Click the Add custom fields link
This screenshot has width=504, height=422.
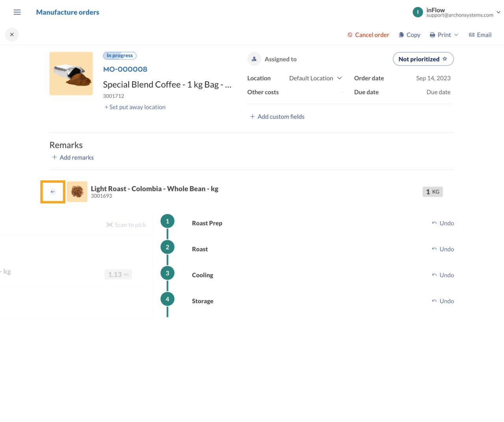tap(277, 117)
